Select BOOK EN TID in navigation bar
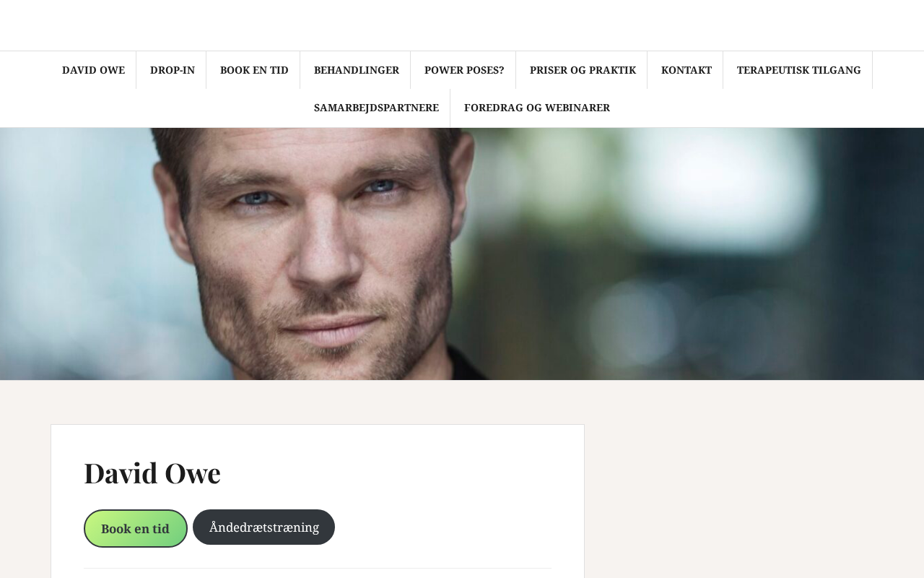This screenshot has height=578, width=924. (254, 70)
